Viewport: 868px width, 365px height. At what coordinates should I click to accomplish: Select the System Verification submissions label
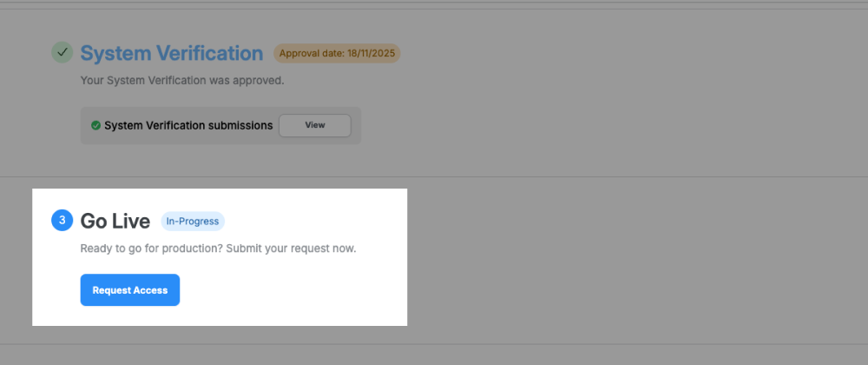click(x=188, y=125)
